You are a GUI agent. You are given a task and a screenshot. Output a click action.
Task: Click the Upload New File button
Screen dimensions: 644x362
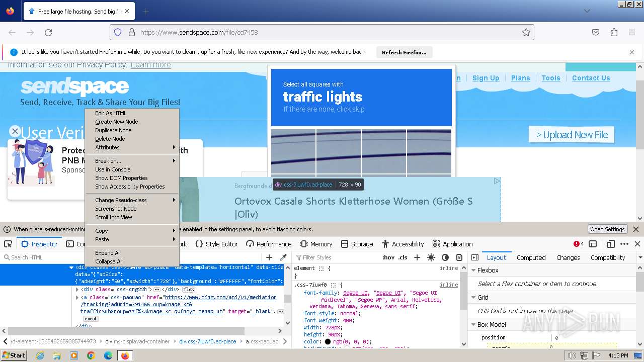point(572,135)
